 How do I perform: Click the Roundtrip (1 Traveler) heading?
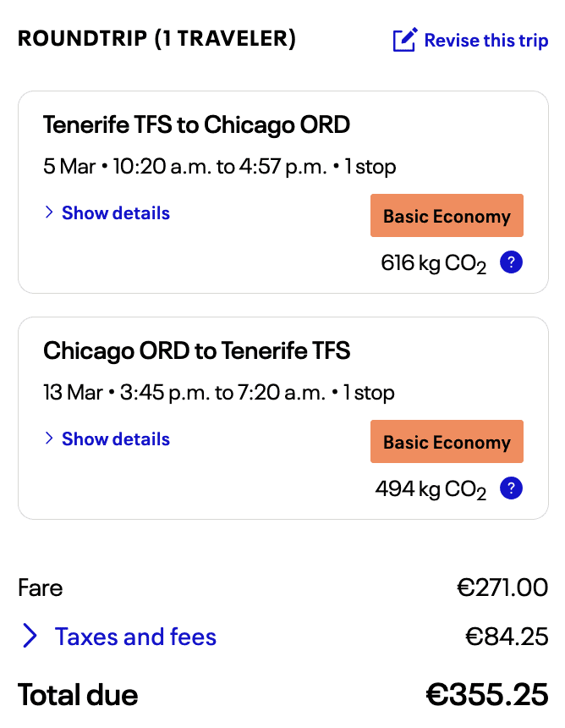tap(156, 39)
